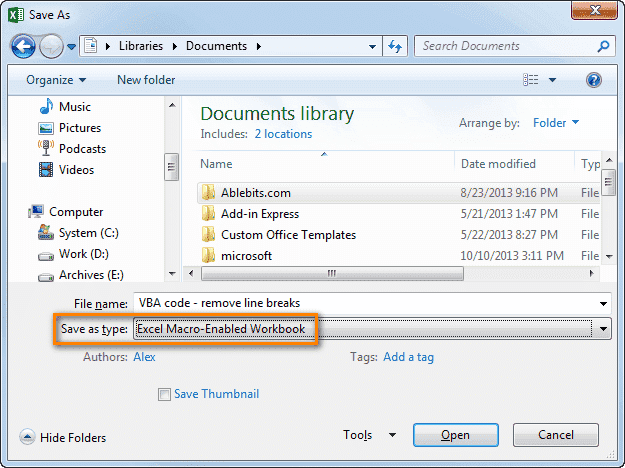Expand arrow after Documents in path
The image size is (625, 468).
[x=259, y=47]
